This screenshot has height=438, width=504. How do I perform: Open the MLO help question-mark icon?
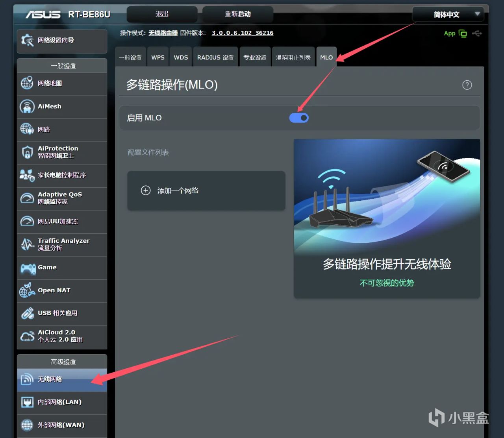(467, 85)
